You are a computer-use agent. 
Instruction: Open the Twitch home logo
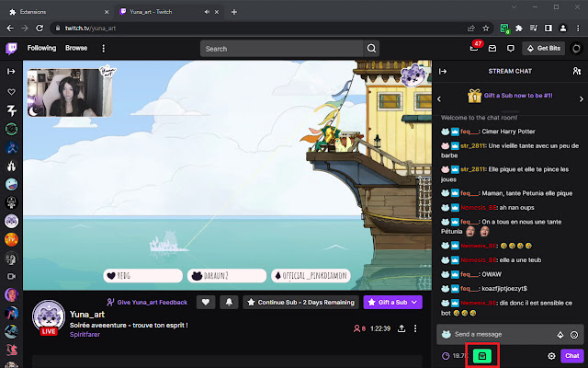(x=11, y=49)
